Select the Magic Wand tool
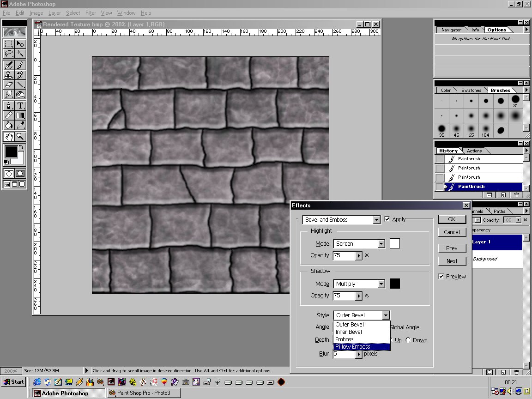The image size is (532, 399). point(20,54)
